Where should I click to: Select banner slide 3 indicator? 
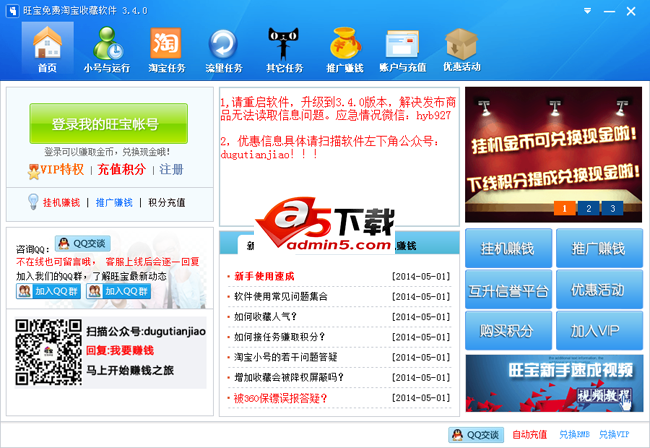coord(613,208)
